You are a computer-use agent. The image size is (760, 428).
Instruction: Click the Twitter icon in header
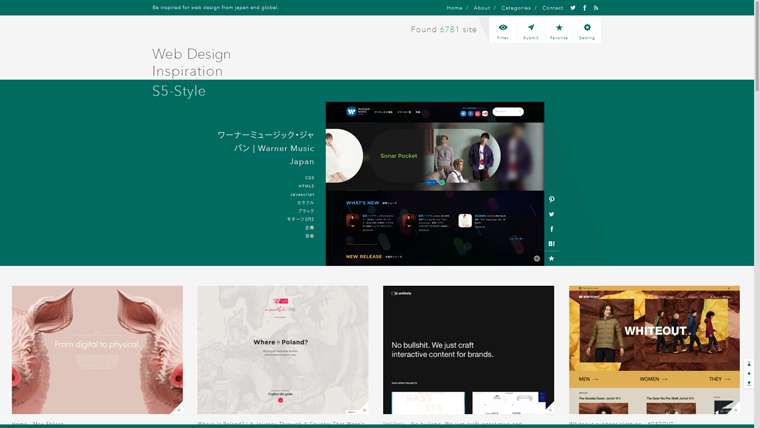tap(573, 8)
